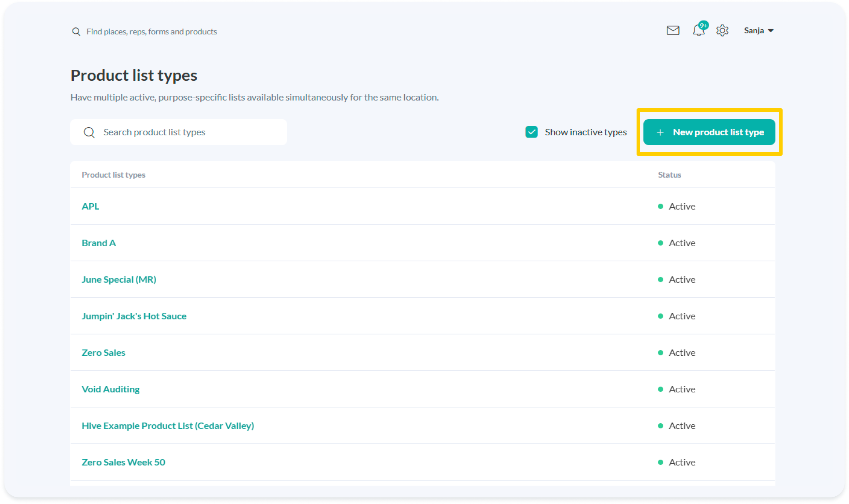Screen dimensions: 849x504
Task: Click the magnifier icon in the product list search
Action: [89, 132]
